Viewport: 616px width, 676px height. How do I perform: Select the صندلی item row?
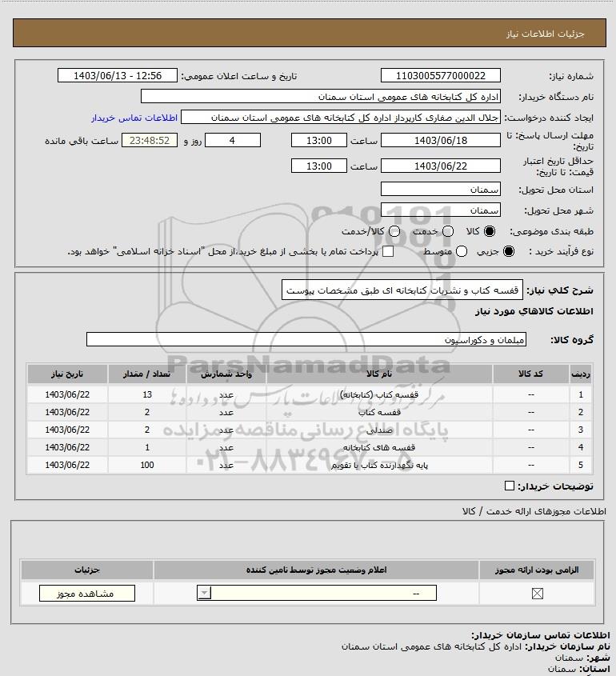coord(310,430)
